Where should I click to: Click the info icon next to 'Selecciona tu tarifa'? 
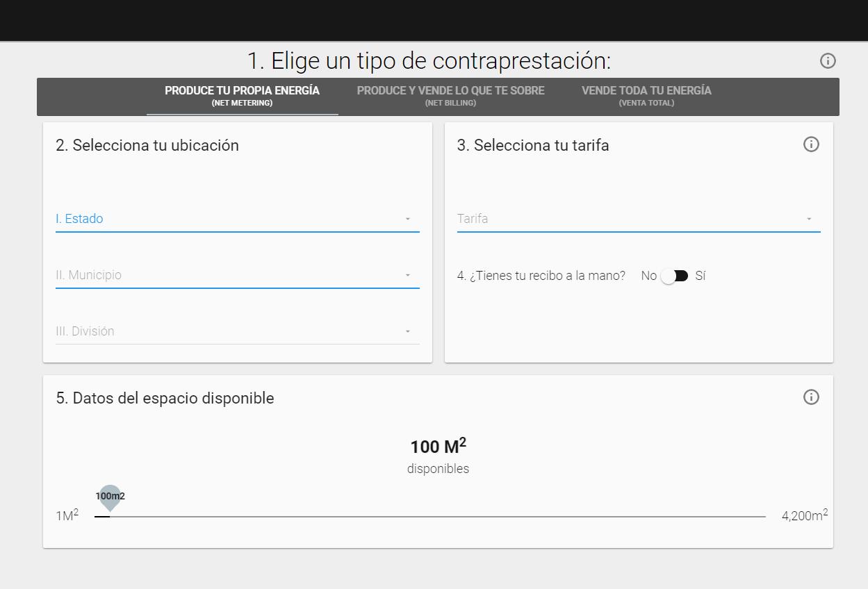click(810, 144)
